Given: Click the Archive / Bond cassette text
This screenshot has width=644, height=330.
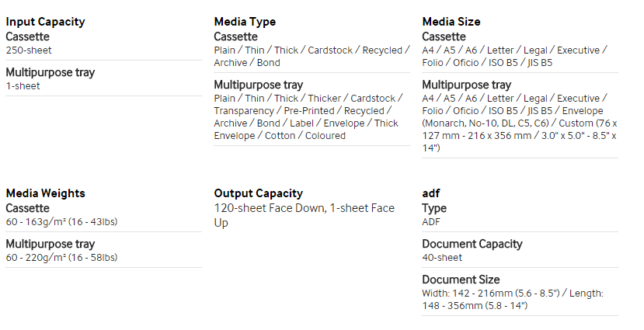Looking at the screenshot, I should 247,63.
